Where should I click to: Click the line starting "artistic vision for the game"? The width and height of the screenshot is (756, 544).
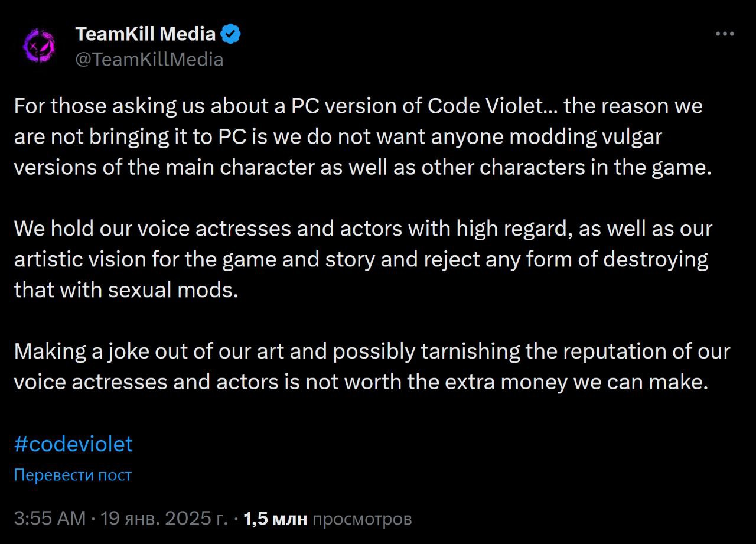tap(360, 259)
